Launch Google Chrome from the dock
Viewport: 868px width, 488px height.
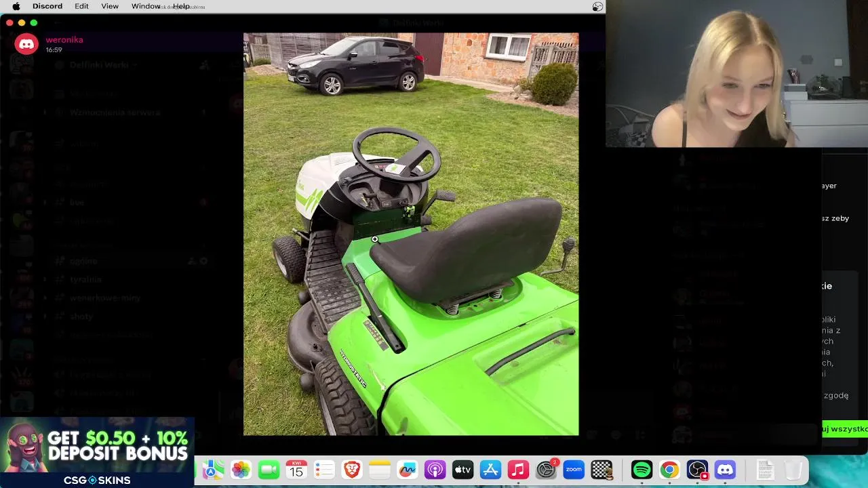click(x=669, y=470)
